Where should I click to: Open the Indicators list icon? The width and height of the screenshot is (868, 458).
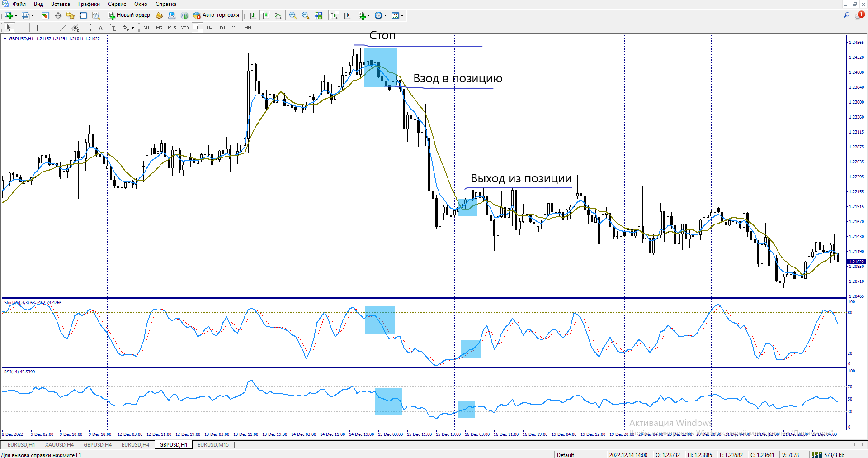[x=362, y=15]
